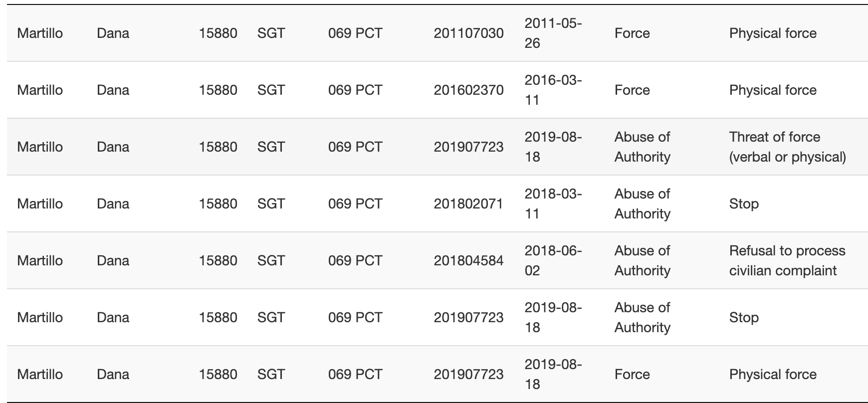This screenshot has width=868, height=403.
Task: Click Physical force in the 2011-05-26 row
Action: pyautogui.click(x=773, y=33)
